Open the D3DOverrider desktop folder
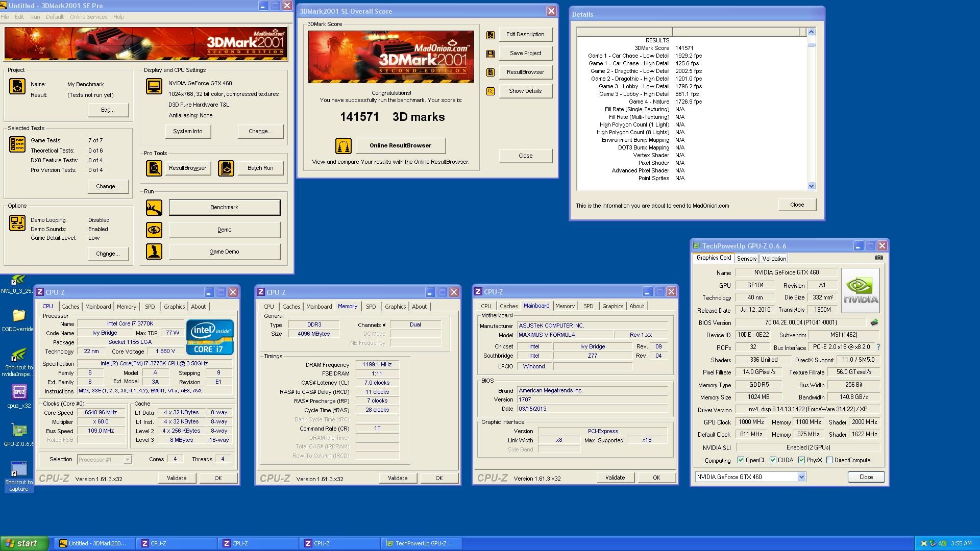Screen dimensions: 980x551 tap(18, 320)
